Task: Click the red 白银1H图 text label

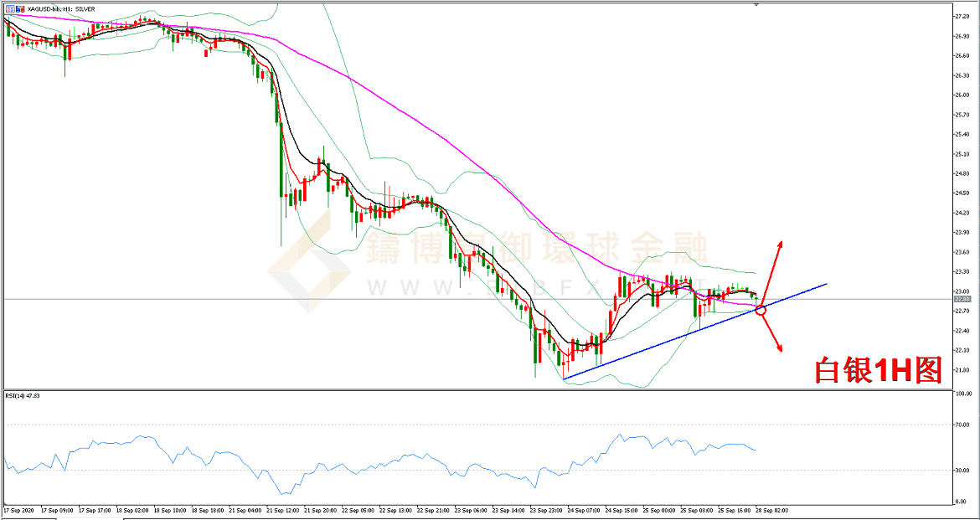Action: pos(879,370)
